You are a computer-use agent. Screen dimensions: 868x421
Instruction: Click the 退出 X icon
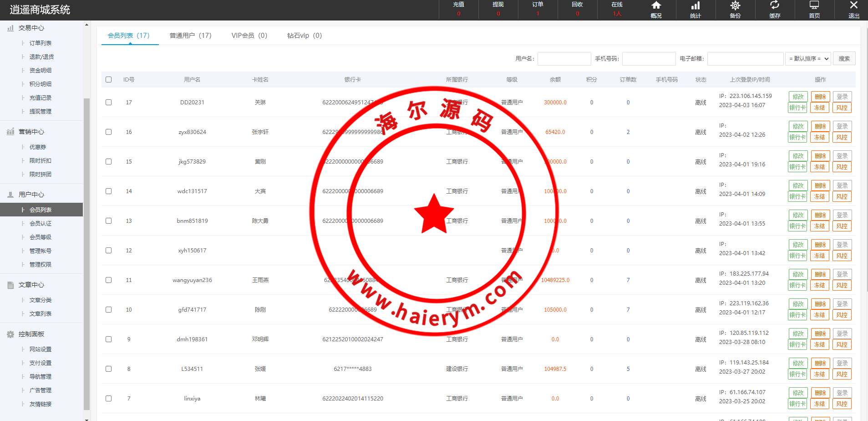[x=853, y=6]
